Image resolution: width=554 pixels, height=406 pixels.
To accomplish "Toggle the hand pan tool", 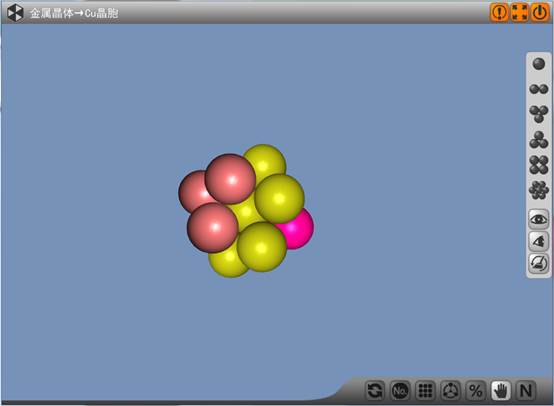I will coord(500,391).
